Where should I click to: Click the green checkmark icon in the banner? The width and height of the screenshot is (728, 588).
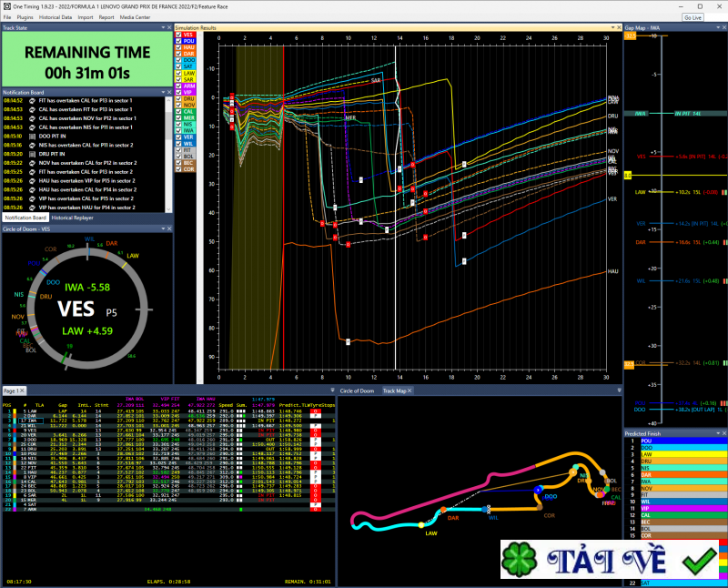(x=699, y=561)
